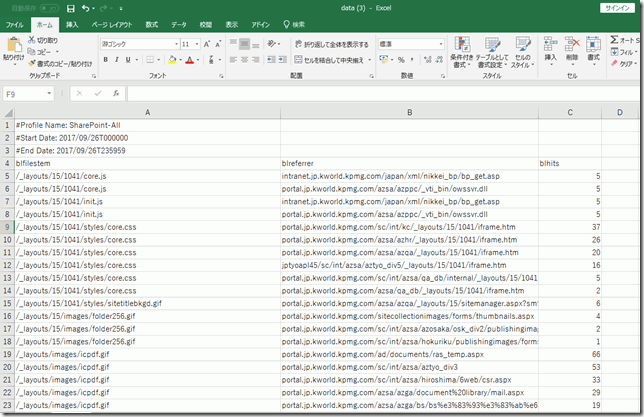Align text to the left
Viewport: 644px width, 417px height.
233,60
